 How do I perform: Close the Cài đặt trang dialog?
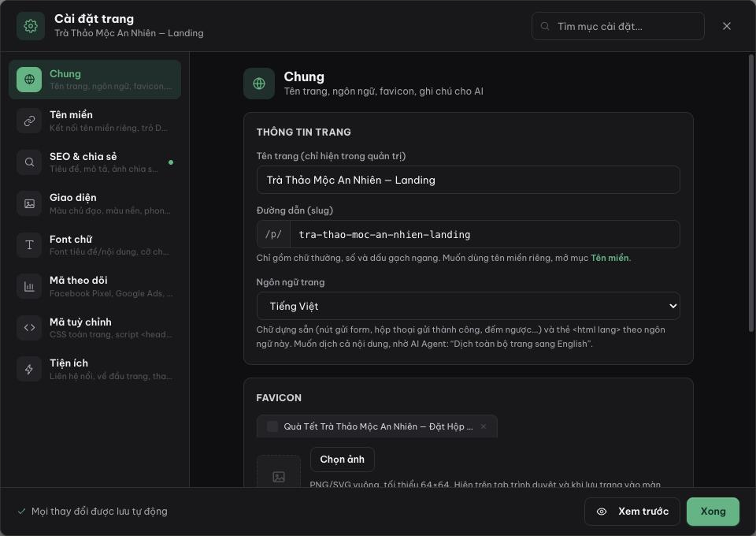pos(727,26)
